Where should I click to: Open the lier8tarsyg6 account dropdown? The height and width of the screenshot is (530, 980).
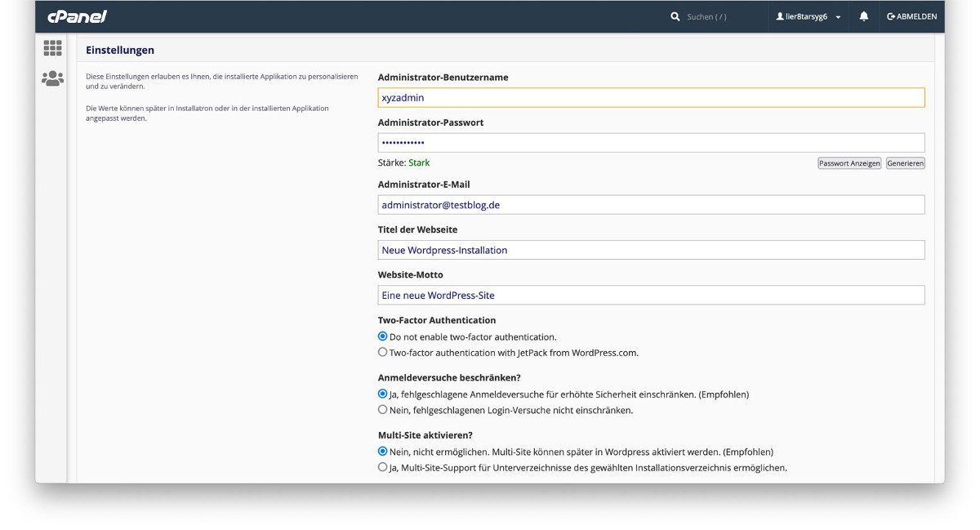(x=808, y=16)
